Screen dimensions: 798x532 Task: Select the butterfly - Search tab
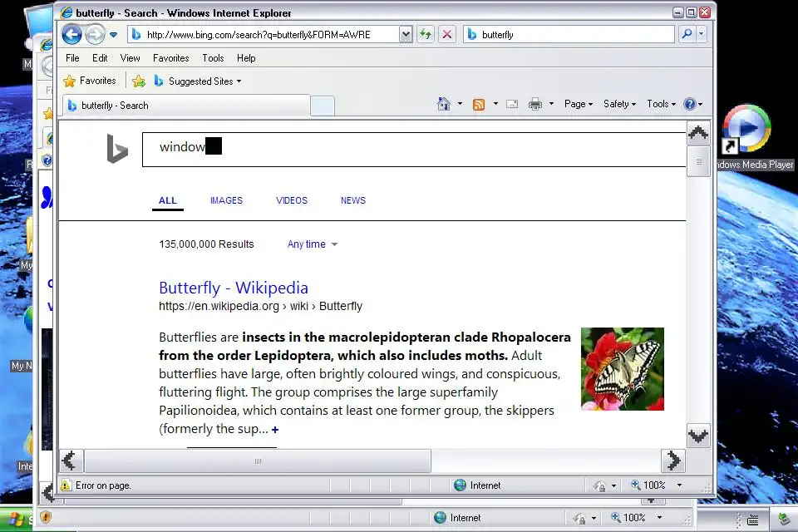tap(185, 106)
